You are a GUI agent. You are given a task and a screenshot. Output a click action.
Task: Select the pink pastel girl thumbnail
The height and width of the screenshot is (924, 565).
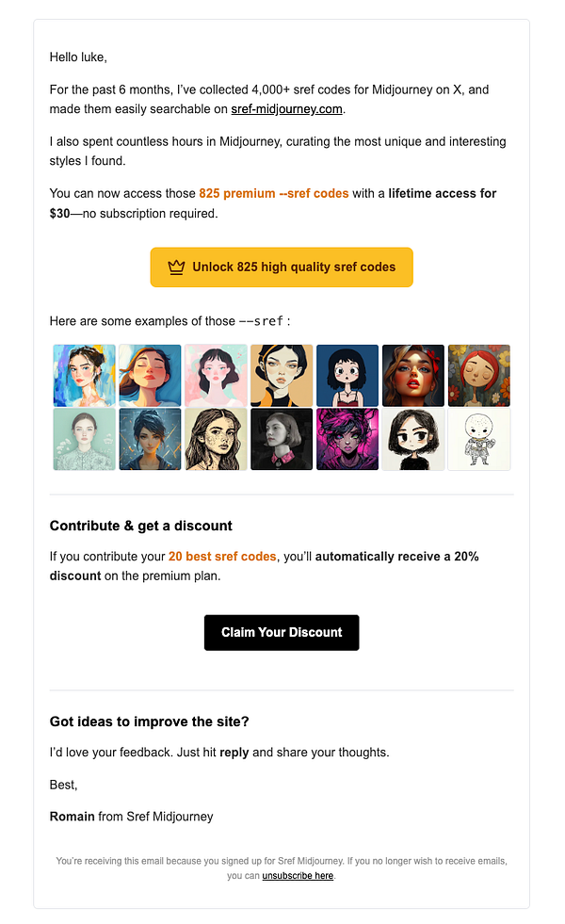(x=216, y=375)
